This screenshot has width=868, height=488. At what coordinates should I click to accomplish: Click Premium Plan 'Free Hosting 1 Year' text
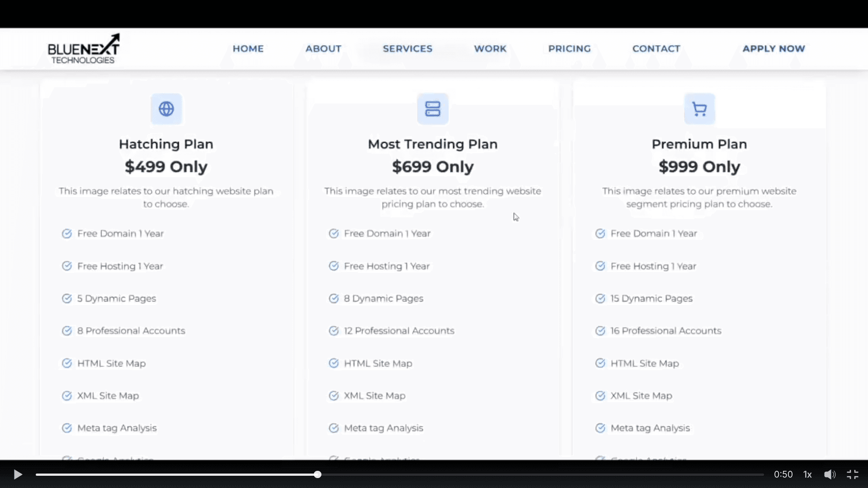click(653, 266)
